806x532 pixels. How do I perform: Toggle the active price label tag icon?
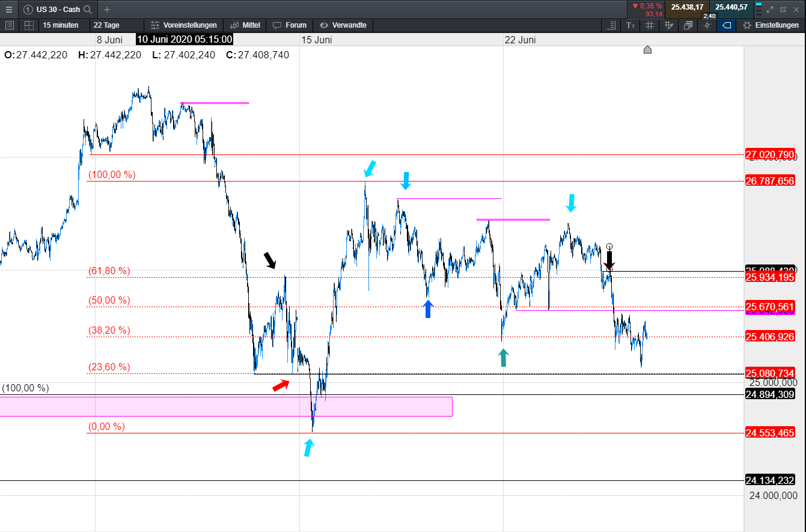coord(727,25)
